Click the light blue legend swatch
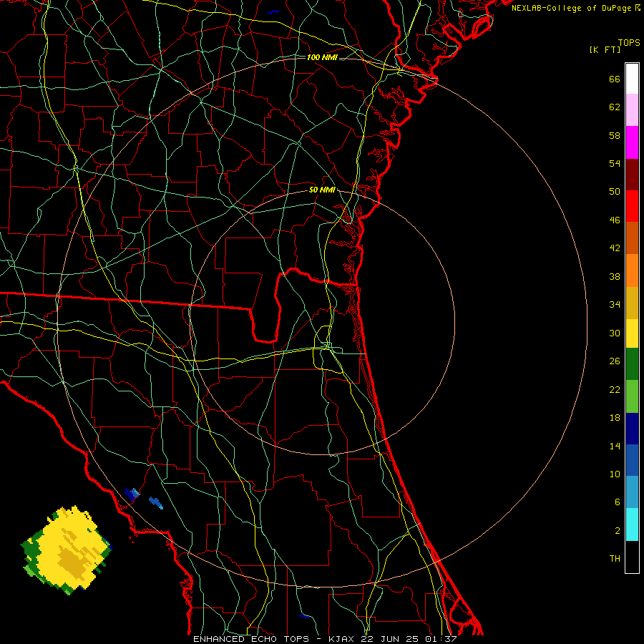This screenshot has width=644, height=644. click(x=632, y=492)
